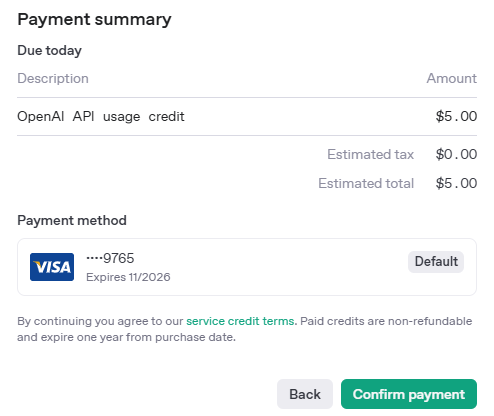Click the Payment method heading
The width and height of the screenshot is (494, 416).
coord(72,221)
